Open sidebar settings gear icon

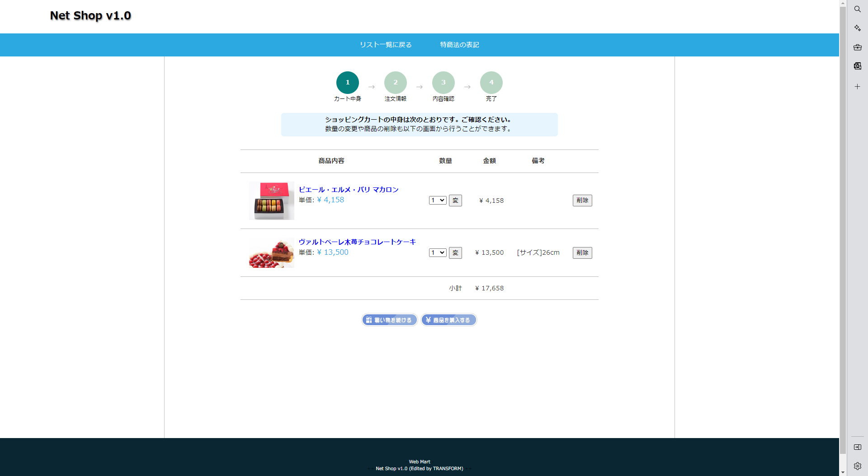click(x=857, y=466)
